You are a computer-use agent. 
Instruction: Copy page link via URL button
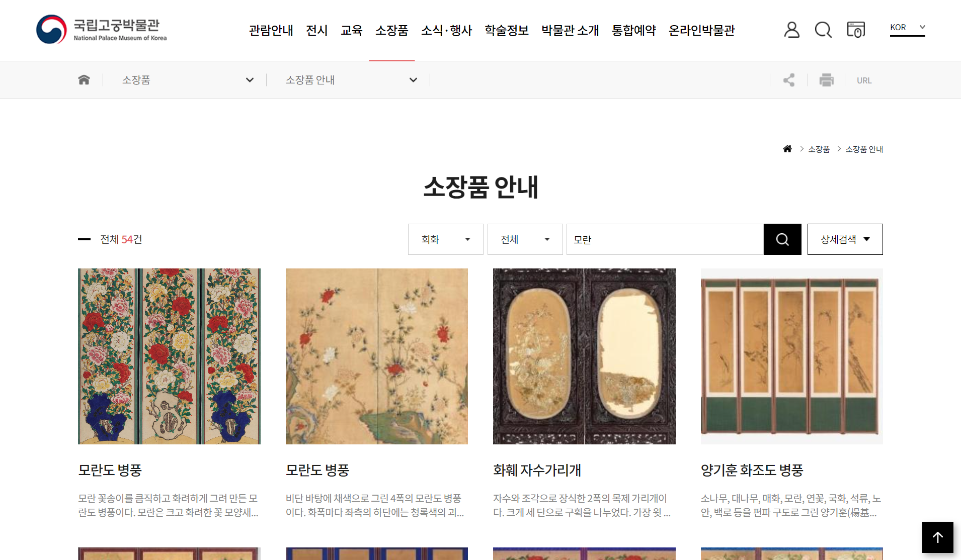864,80
